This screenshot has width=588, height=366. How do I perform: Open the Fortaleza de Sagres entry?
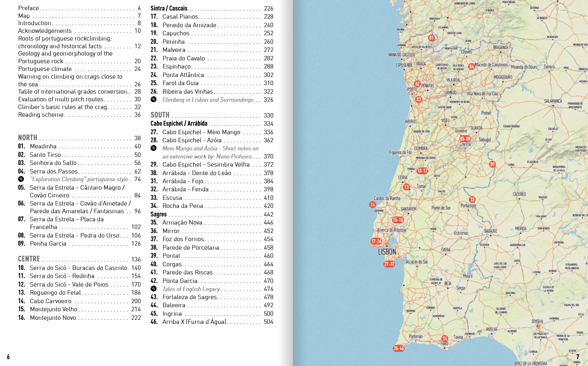tap(190, 297)
